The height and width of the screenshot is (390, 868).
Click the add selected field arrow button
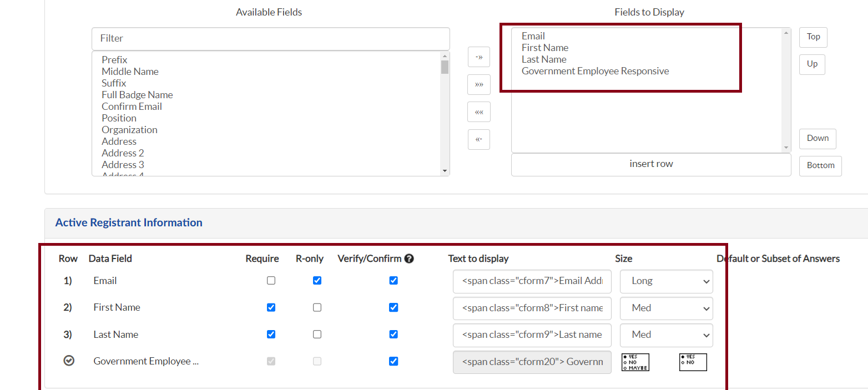478,57
